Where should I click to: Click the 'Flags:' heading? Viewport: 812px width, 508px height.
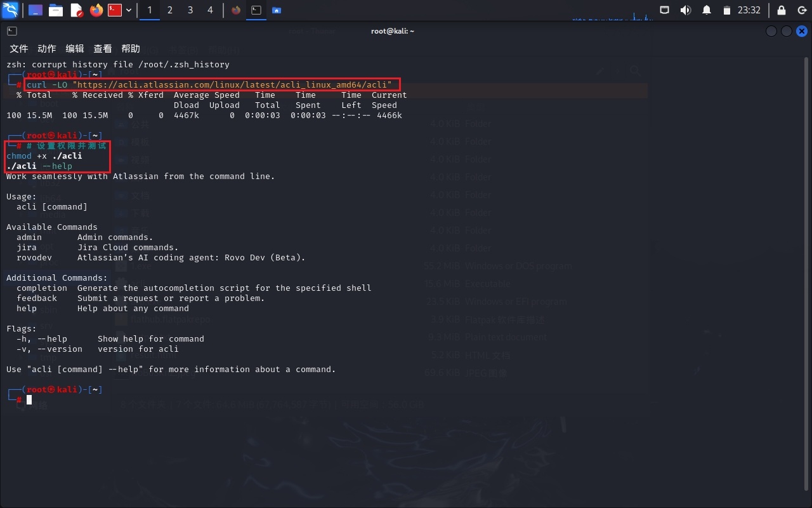pos(22,329)
